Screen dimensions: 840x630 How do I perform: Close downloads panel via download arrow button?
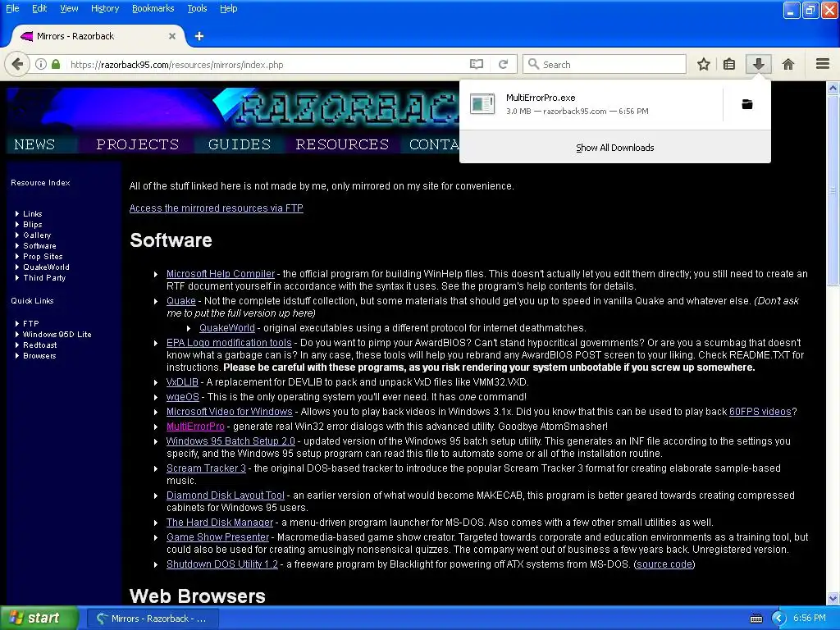(758, 64)
